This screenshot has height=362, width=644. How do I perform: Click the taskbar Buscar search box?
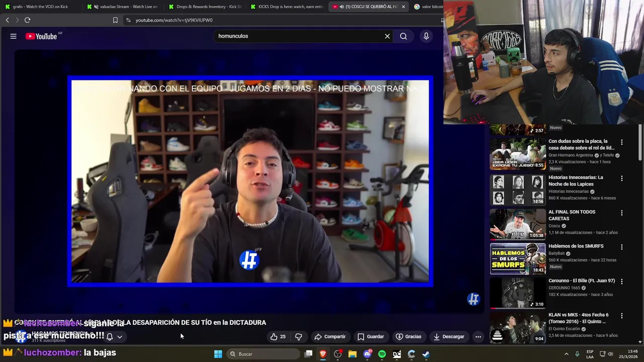(x=262, y=354)
